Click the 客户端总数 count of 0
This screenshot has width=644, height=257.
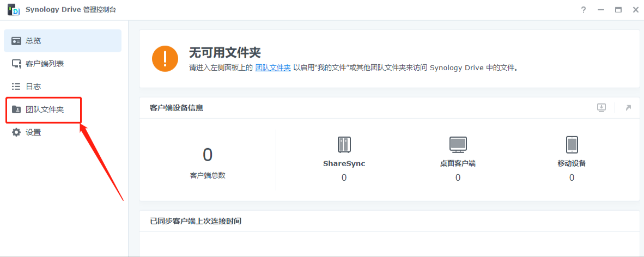pos(208,155)
